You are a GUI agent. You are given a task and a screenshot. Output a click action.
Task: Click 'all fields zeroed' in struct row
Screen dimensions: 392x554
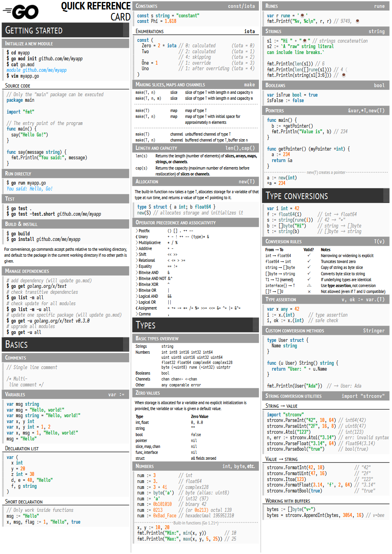tap(203, 458)
